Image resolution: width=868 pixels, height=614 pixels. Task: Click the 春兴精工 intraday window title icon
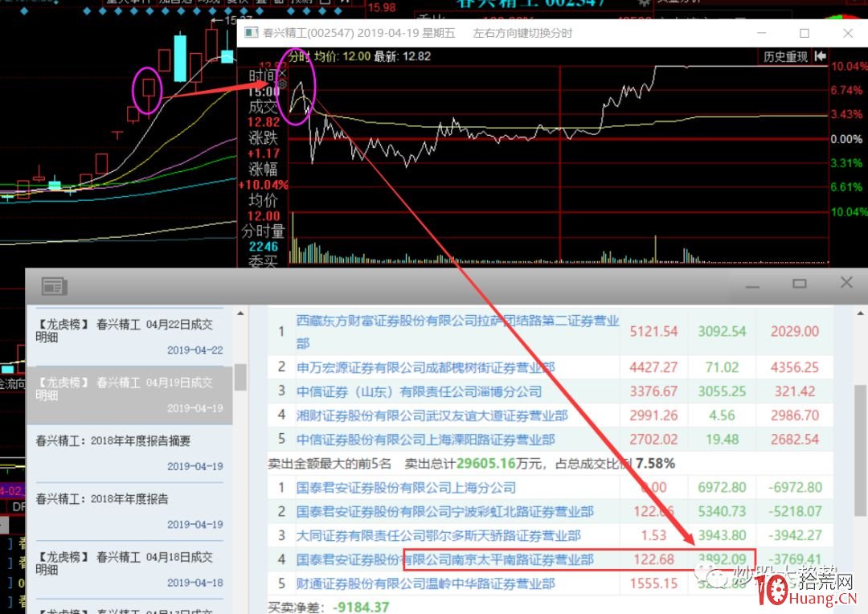click(x=252, y=33)
